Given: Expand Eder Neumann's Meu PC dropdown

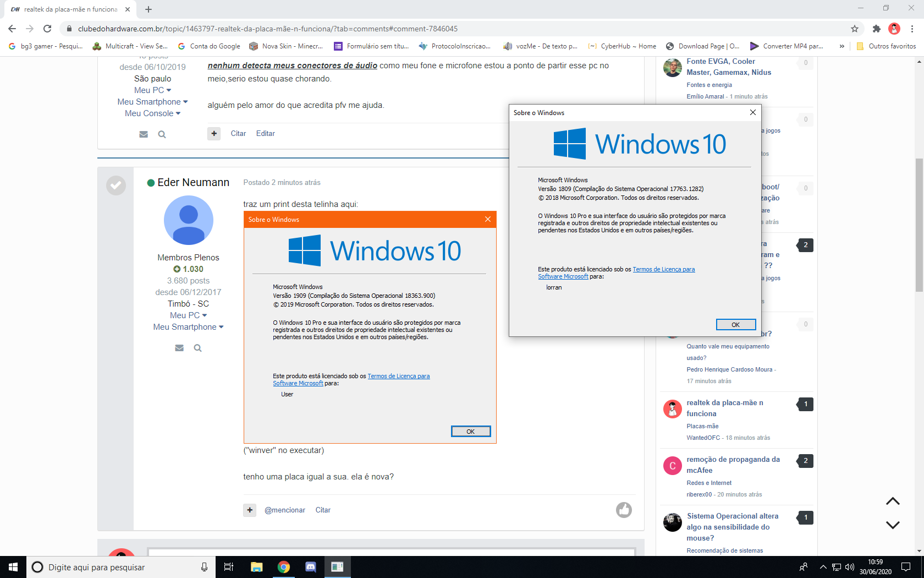Looking at the screenshot, I should tap(188, 315).
